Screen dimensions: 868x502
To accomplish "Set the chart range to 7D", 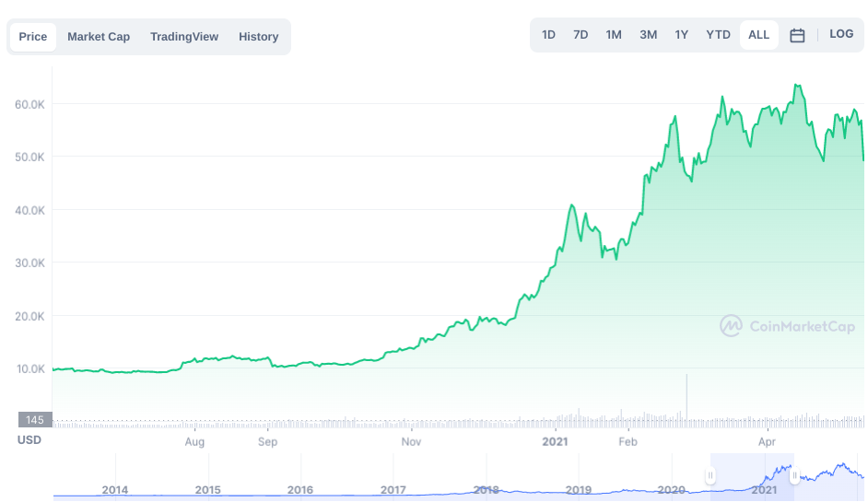I will tap(581, 35).
